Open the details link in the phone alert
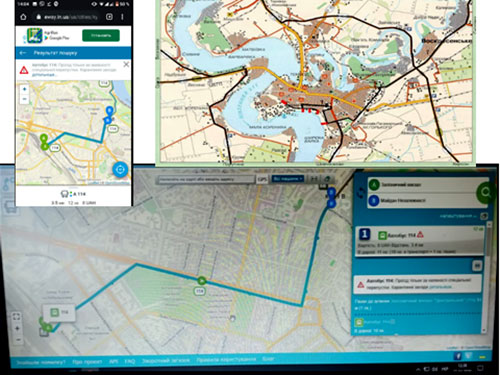This screenshot has width=500, height=375. (44, 75)
